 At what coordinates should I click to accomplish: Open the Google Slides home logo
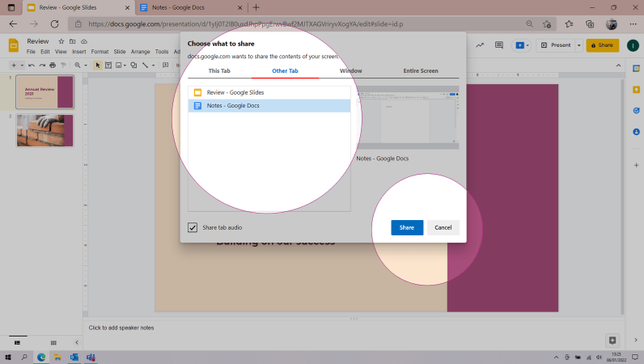click(x=14, y=45)
